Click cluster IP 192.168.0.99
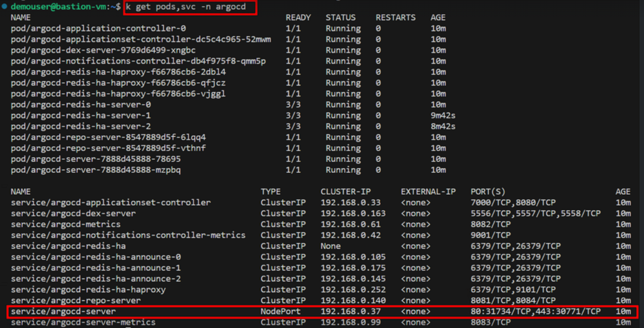644x328 pixels. [351, 322]
